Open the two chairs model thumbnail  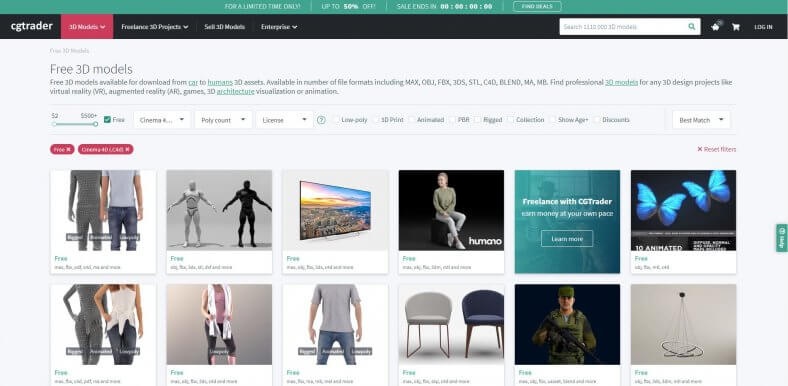[451, 324]
